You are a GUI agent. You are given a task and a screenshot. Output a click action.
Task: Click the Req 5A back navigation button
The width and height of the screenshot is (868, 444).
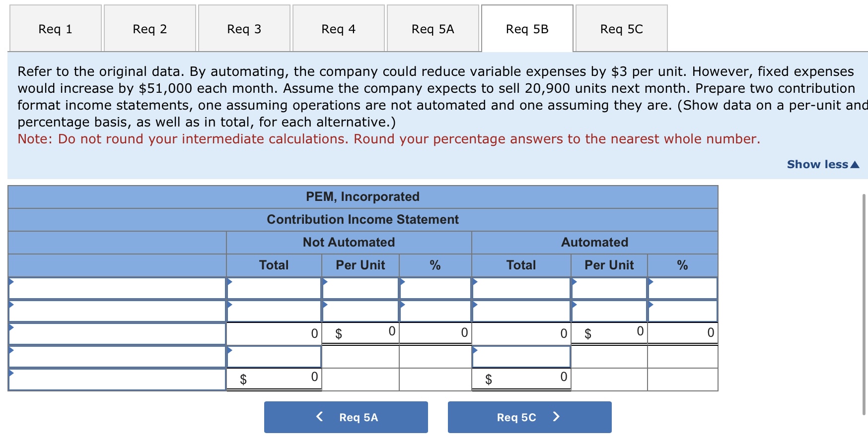[345, 417]
